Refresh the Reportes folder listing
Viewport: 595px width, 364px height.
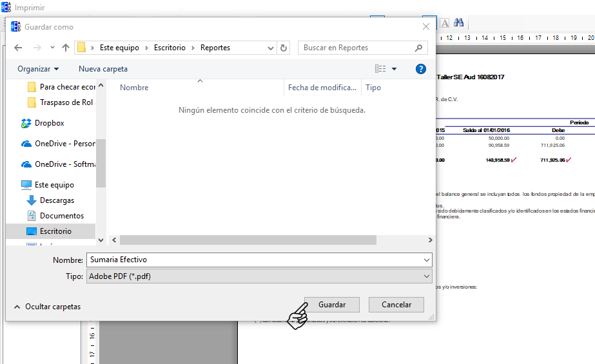[x=284, y=48]
